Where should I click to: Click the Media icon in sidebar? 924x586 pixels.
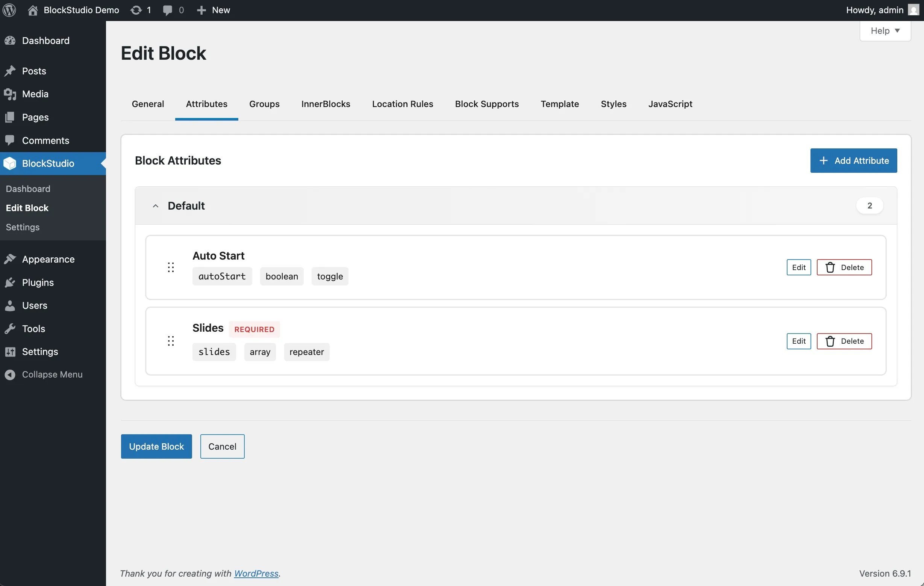point(11,94)
